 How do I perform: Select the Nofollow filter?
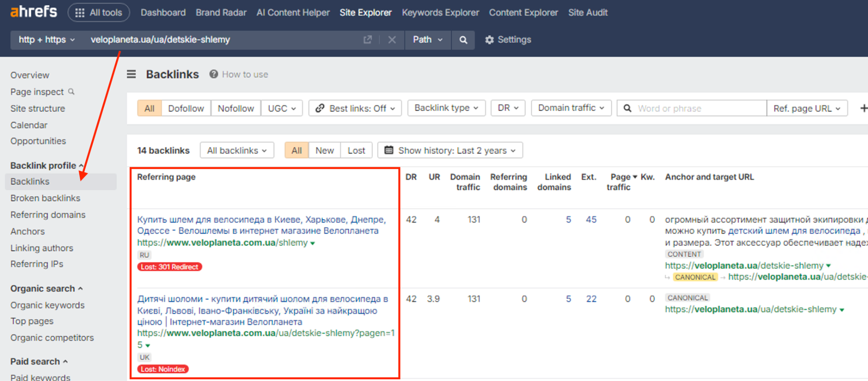click(x=236, y=108)
